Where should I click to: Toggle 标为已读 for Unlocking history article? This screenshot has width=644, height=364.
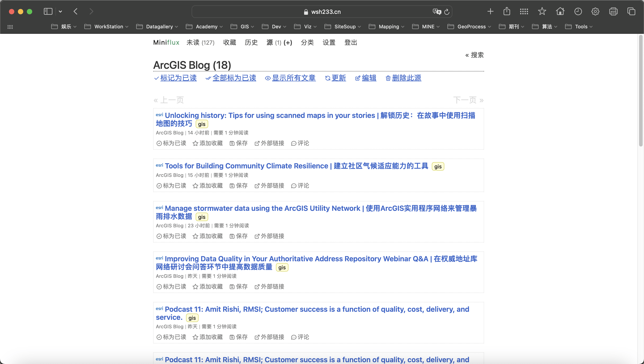pyautogui.click(x=172, y=143)
